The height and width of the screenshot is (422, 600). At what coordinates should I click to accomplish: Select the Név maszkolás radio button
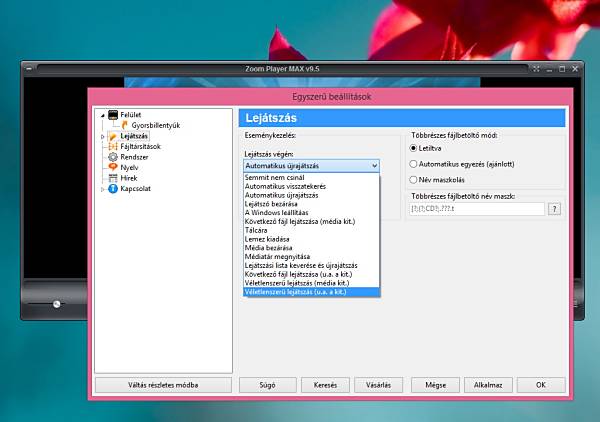pyautogui.click(x=413, y=180)
